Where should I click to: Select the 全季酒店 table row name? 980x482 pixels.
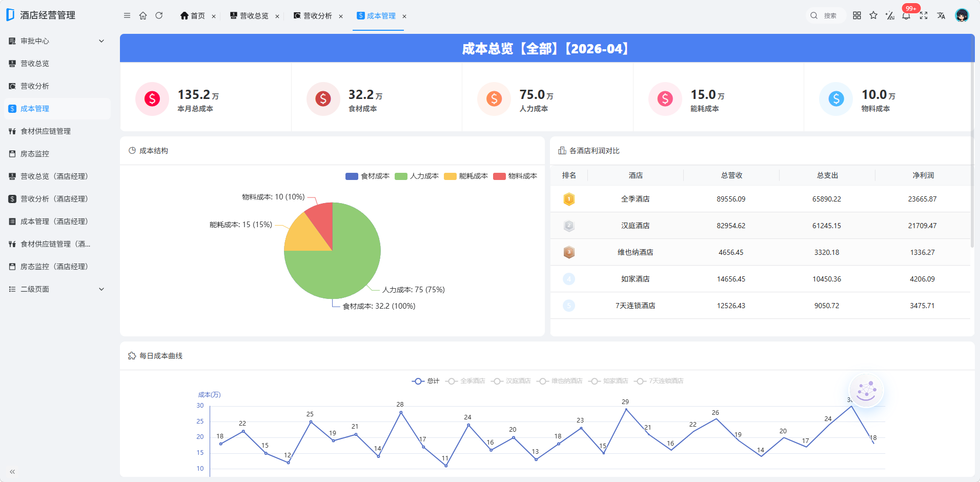click(635, 199)
